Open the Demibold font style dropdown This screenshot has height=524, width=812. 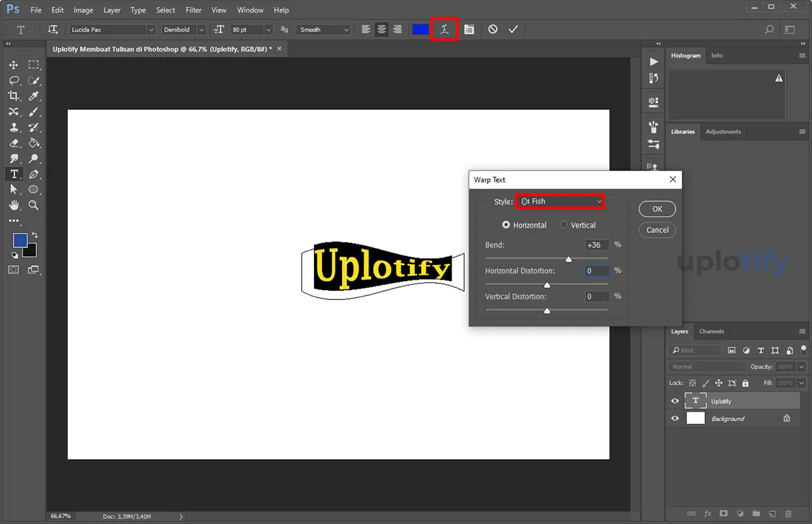pyautogui.click(x=184, y=30)
